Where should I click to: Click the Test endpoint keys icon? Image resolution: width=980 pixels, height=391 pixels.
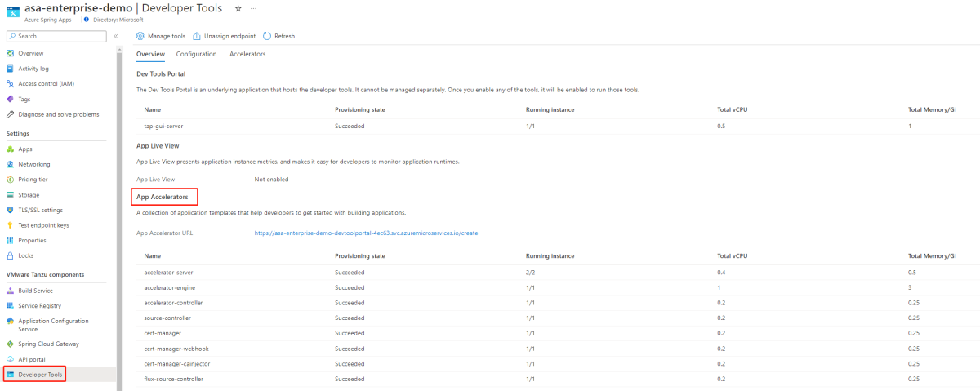point(10,224)
